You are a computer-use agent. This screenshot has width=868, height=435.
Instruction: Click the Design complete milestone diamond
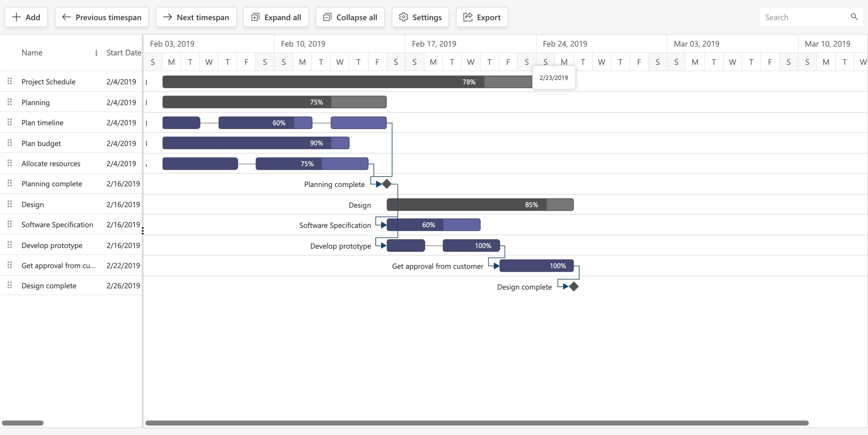(574, 287)
